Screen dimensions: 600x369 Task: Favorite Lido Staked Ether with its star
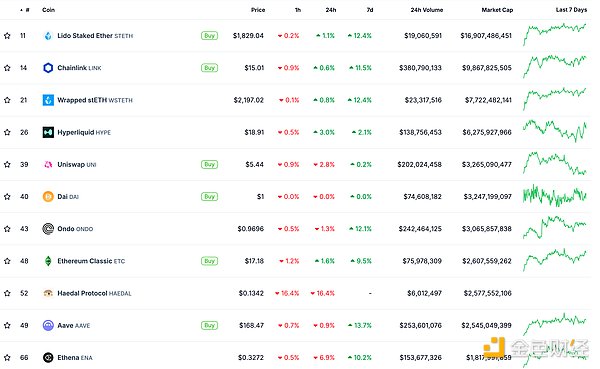7,36
